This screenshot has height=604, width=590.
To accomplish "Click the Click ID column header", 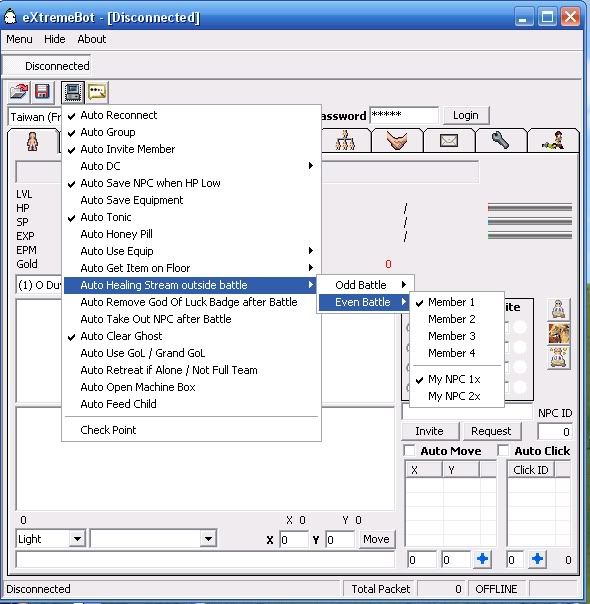I will tap(530, 470).
